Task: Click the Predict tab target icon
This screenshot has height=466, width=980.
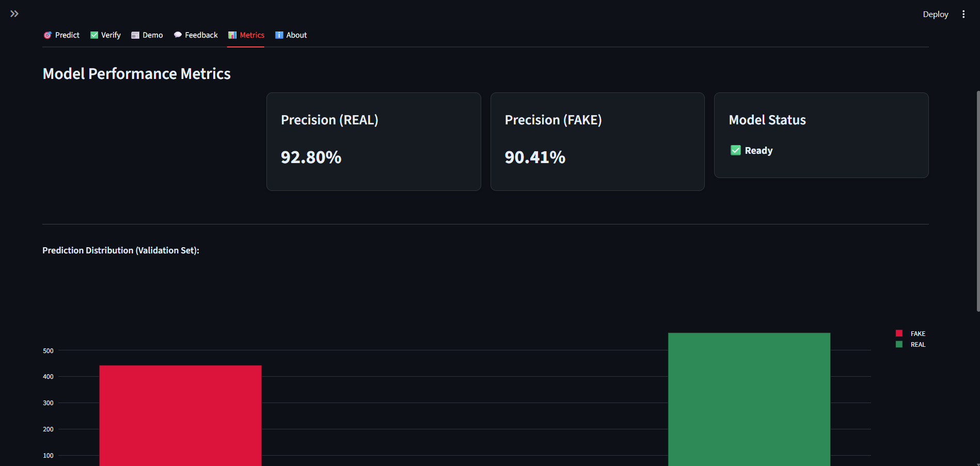Action: (48, 35)
